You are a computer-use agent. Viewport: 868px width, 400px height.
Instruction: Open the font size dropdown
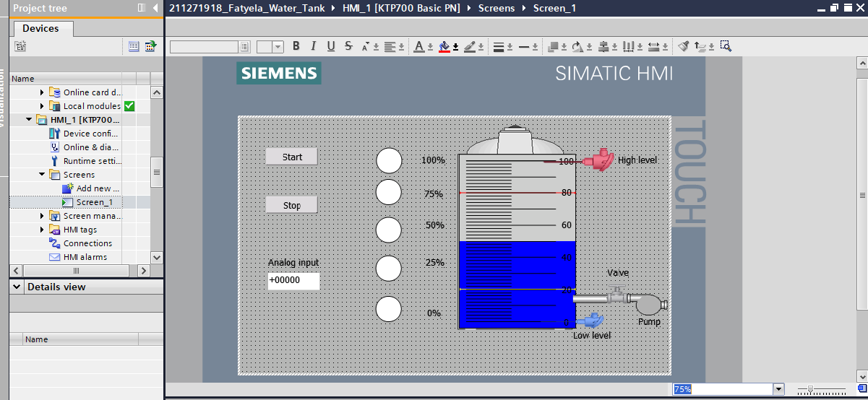click(278, 46)
